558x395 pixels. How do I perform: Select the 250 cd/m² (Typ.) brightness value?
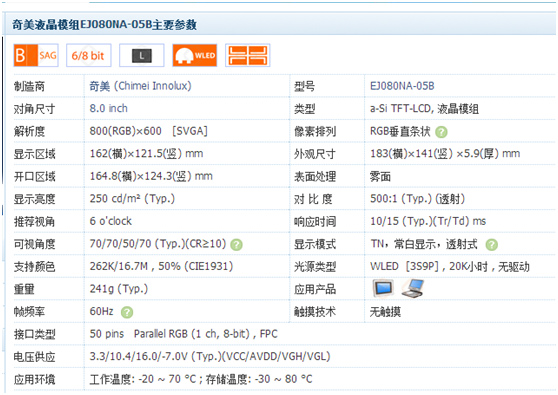click(132, 199)
